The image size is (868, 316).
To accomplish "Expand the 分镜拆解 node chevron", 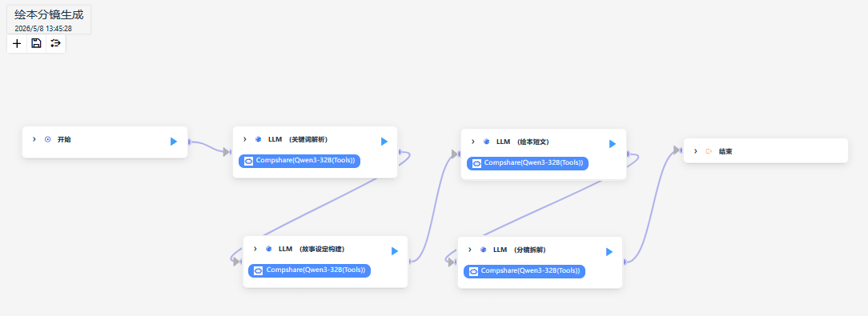I will 470,250.
